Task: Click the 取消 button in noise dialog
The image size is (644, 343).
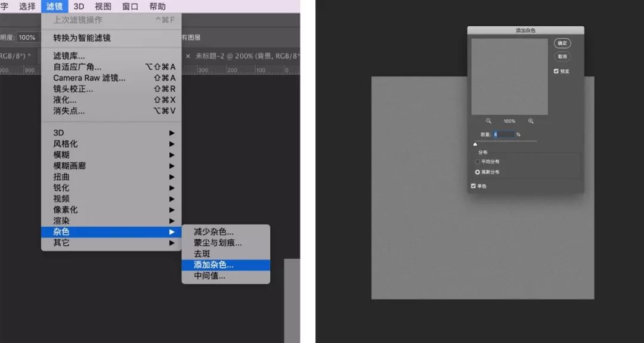Action: pos(562,57)
